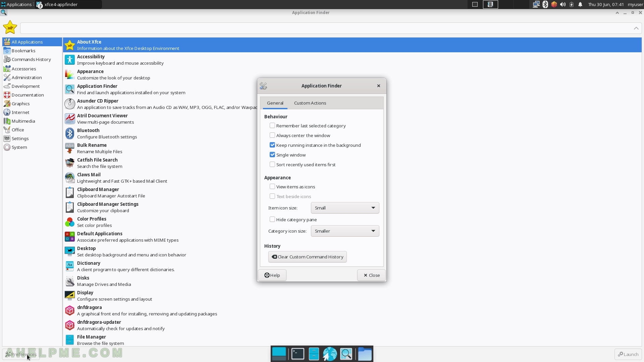Click the large bookmark star beside search field

[x=10, y=27]
